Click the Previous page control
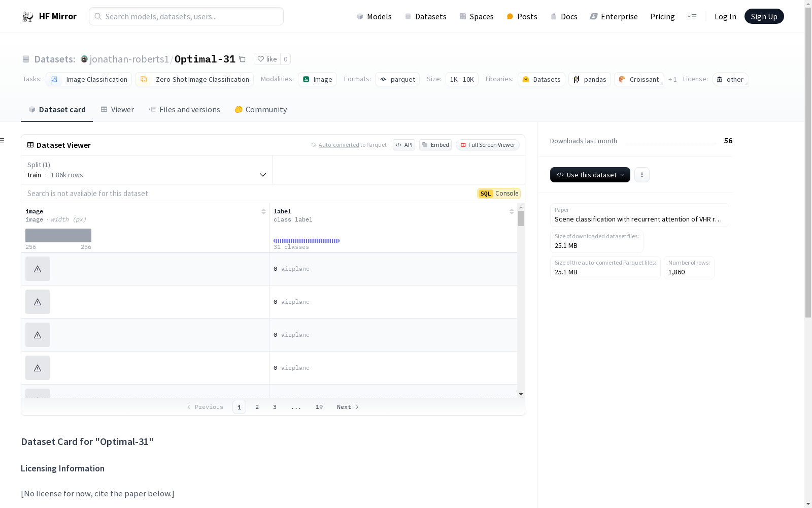 tap(205, 407)
